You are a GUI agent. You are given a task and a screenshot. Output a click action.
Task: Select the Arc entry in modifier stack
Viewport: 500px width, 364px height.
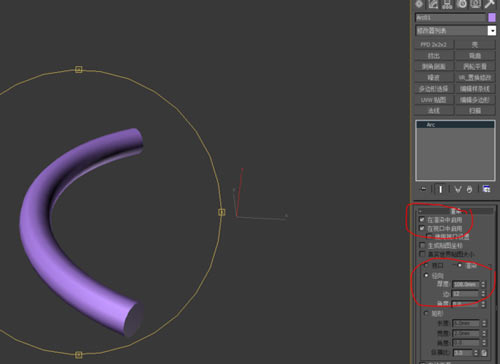point(455,125)
